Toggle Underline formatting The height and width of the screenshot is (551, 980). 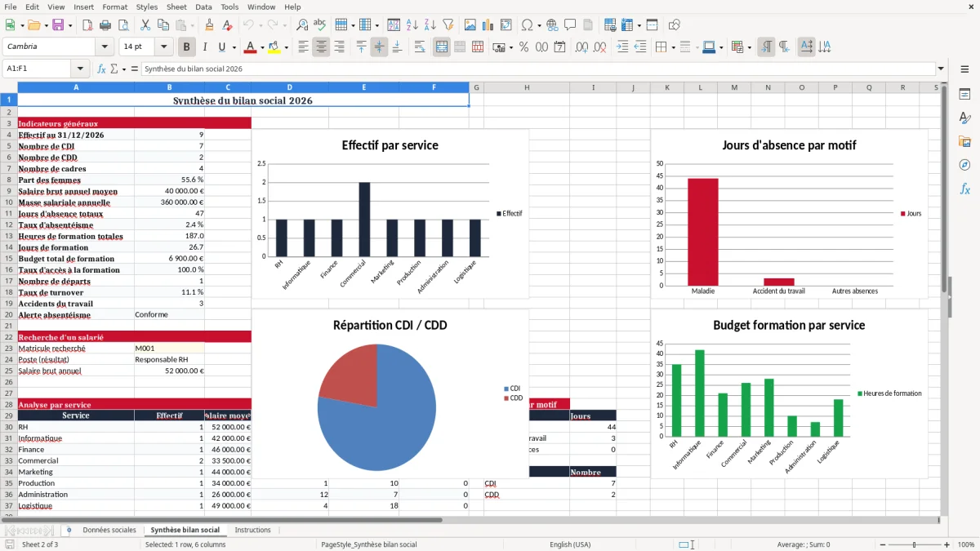[x=222, y=47]
